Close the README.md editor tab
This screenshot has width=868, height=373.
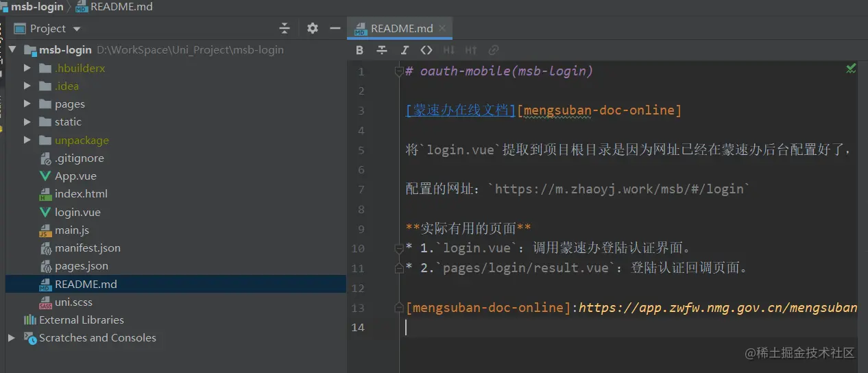442,28
